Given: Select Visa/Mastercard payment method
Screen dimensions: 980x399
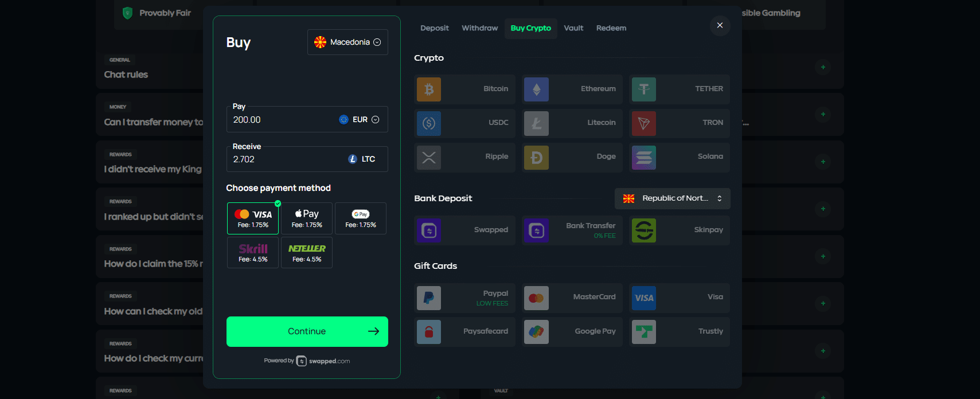Looking at the screenshot, I should [253, 218].
